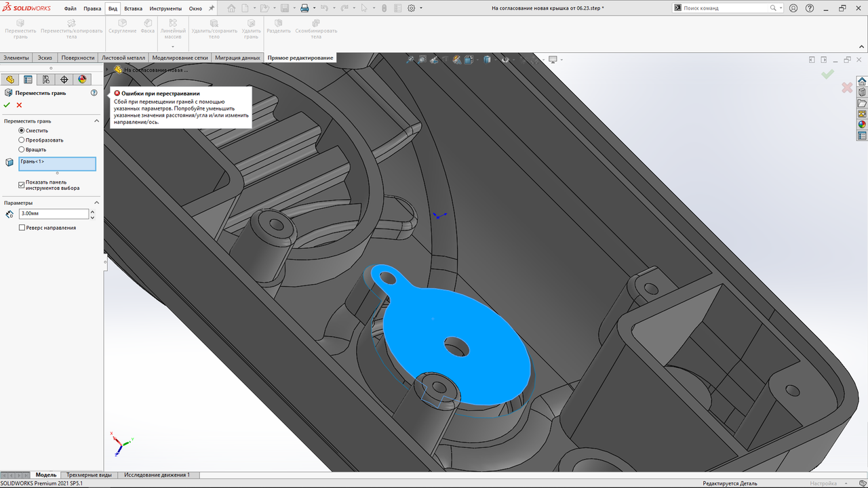Image resolution: width=868 pixels, height=488 pixels.
Task: Open the Правка menu
Action: click(92, 8)
